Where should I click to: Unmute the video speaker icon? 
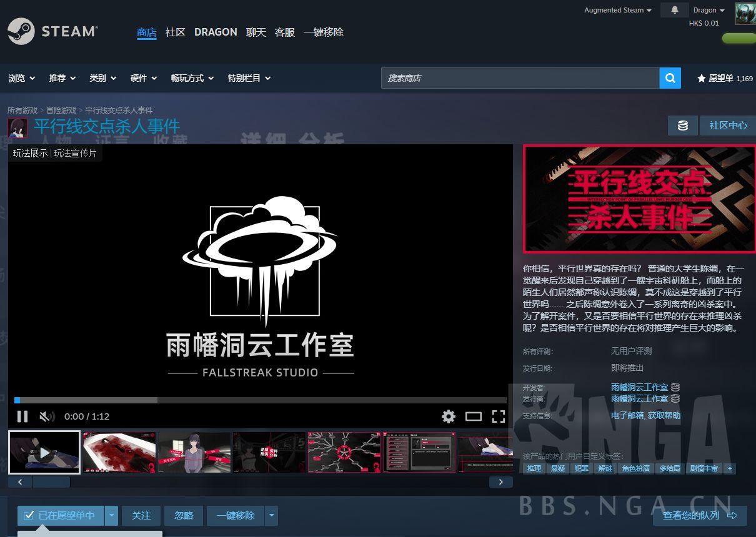[x=47, y=416]
